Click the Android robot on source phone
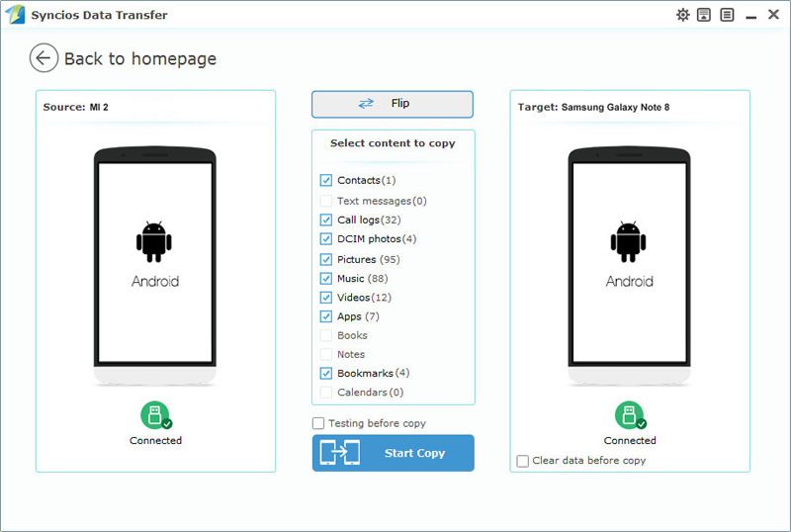 154,241
